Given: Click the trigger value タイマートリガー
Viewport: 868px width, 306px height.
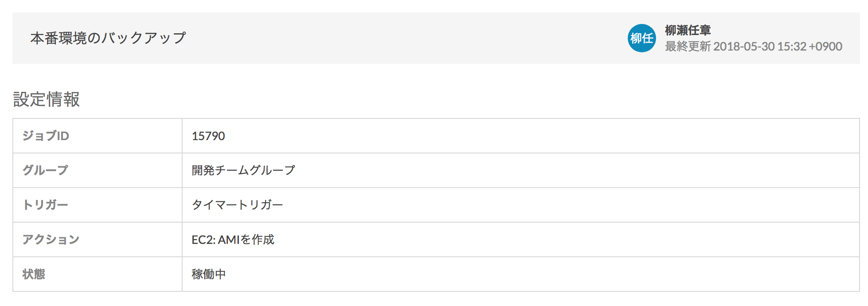Looking at the screenshot, I should tap(237, 205).
